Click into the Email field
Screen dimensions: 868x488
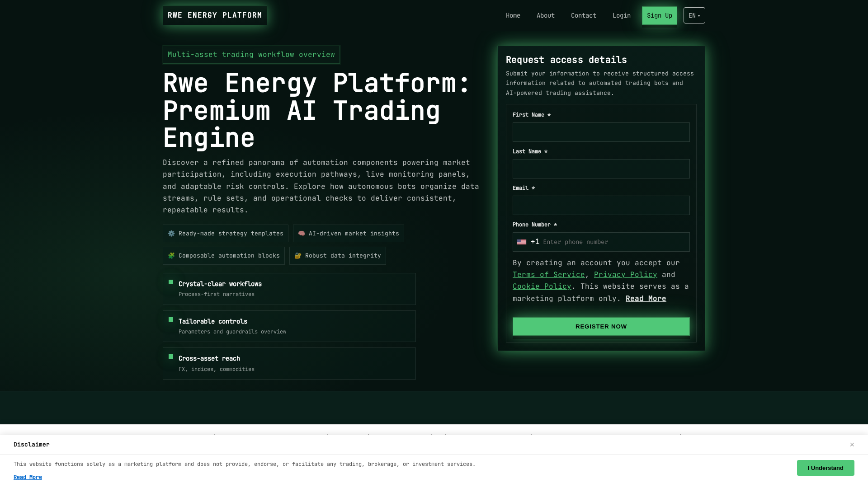601,205
